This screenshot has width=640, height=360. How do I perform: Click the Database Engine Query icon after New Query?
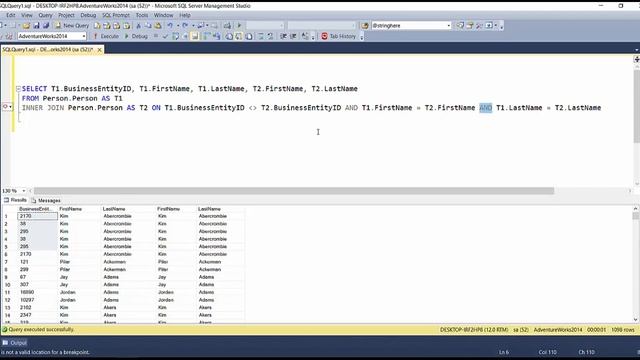pyautogui.click(x=97, y=25)
